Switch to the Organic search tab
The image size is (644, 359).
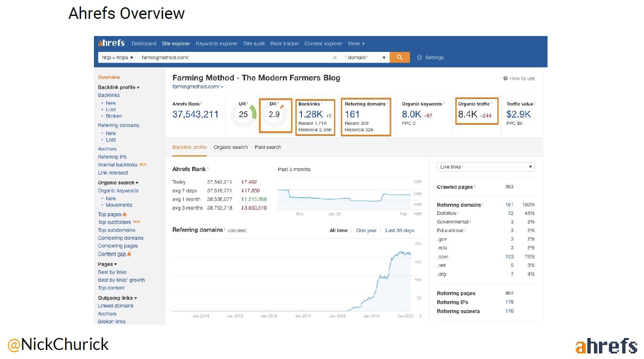(230, 147)
